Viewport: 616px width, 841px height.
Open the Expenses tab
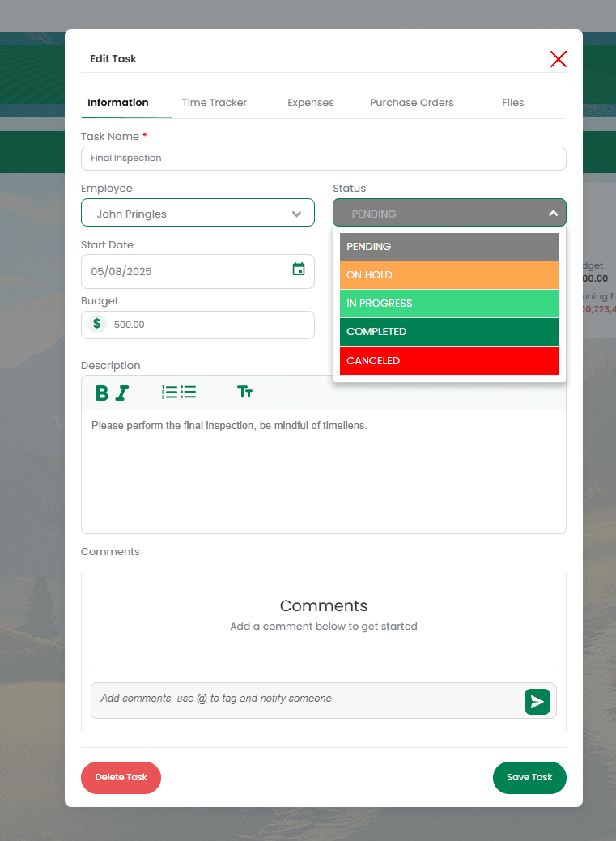click(x=311, y=103)
